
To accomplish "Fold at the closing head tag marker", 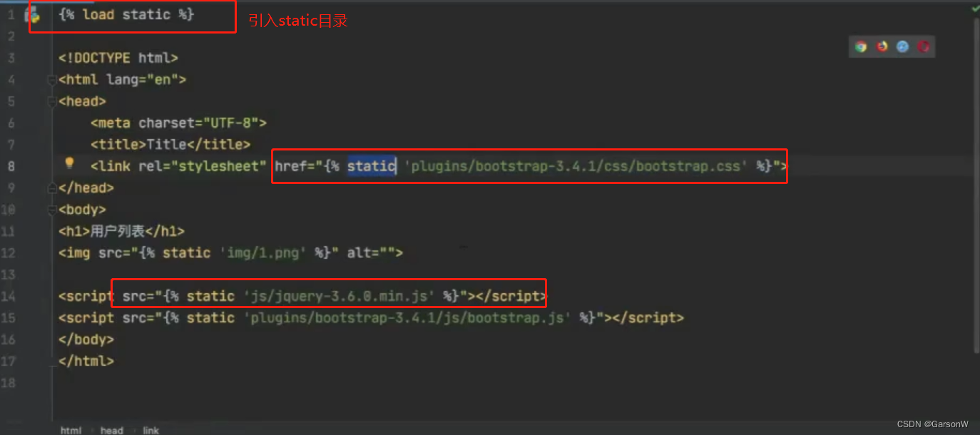I will pyautogui.click(x=52, y=188).
